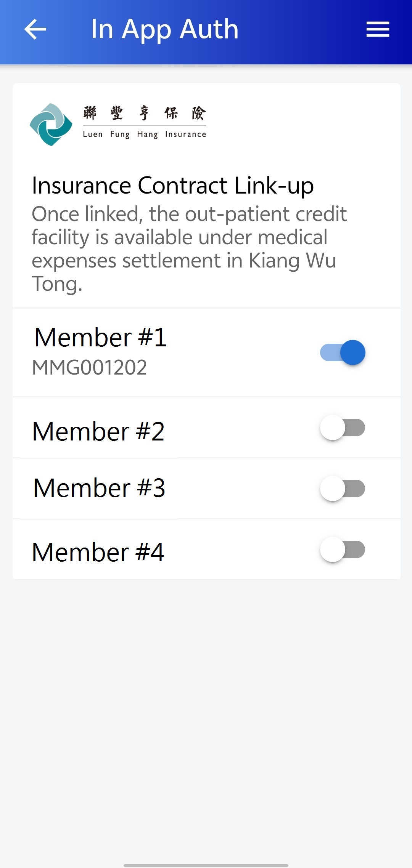Switch on Member #4 link-up

(343, 549)
